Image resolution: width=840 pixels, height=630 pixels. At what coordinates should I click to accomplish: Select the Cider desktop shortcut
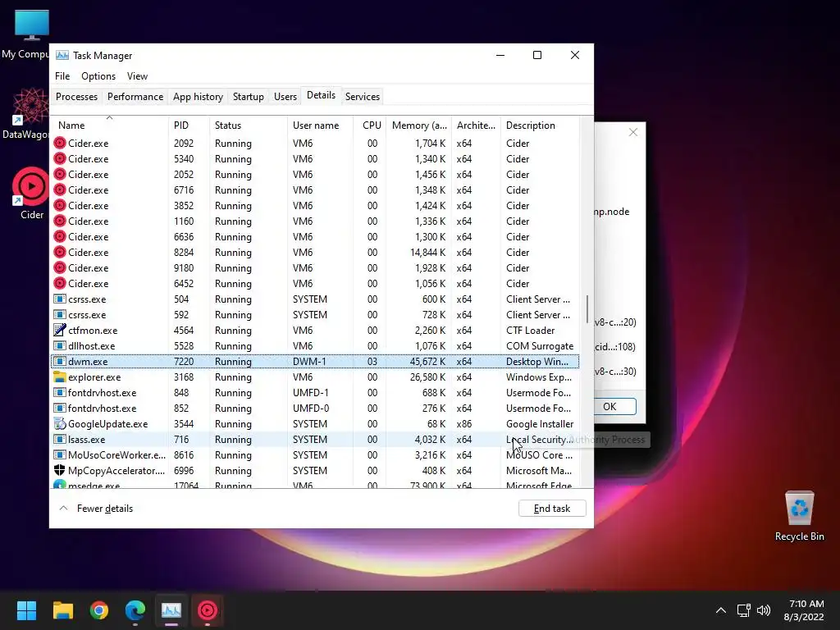click(x=31, y=194)
